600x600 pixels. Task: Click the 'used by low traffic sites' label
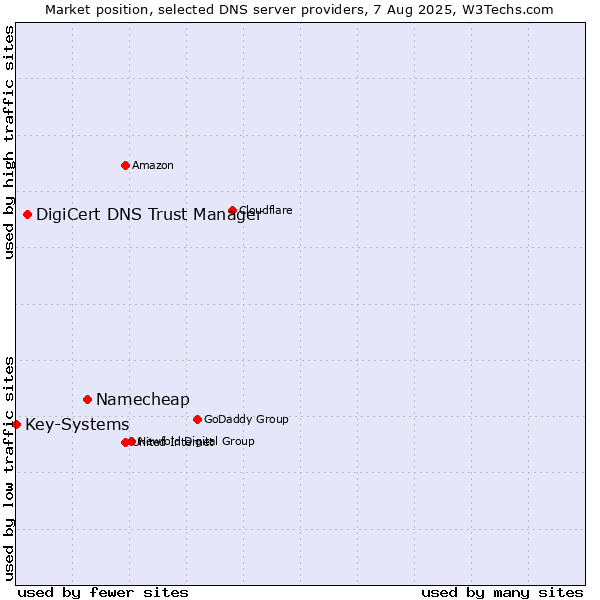pyautogui.click(x=8, y=469)
